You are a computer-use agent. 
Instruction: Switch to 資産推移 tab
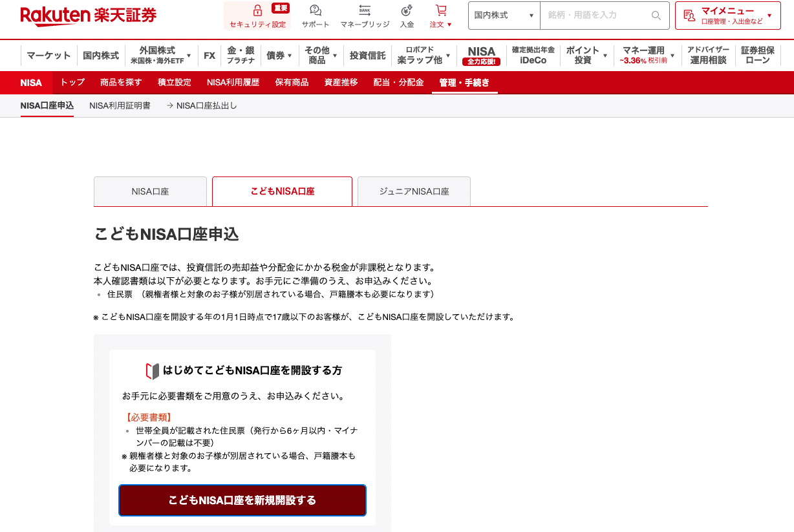click(x=341, y=82)
